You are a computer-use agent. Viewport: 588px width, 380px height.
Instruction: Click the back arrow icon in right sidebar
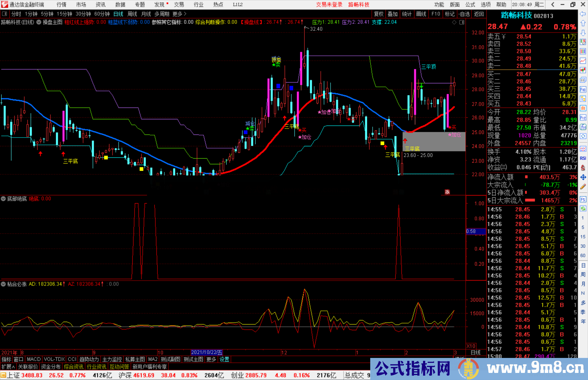583,14
